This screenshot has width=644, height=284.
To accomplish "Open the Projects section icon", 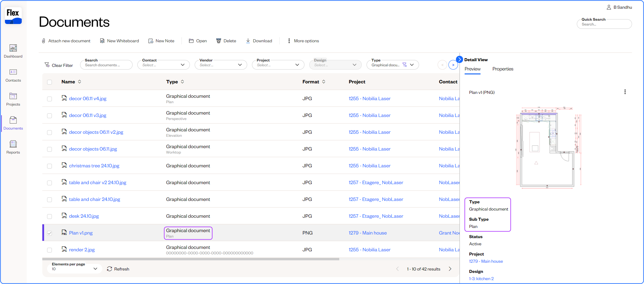I will click(13, 96).
